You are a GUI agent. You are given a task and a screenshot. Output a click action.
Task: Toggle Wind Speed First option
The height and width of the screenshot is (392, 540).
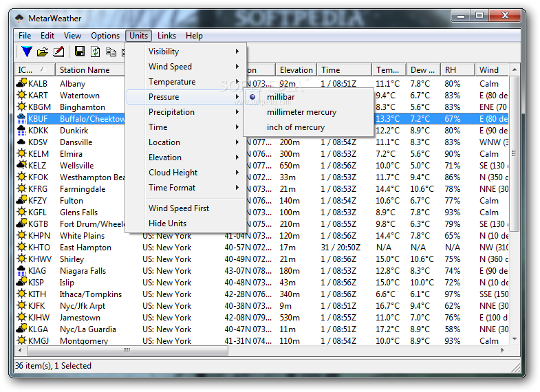click(x=186, y=208)
